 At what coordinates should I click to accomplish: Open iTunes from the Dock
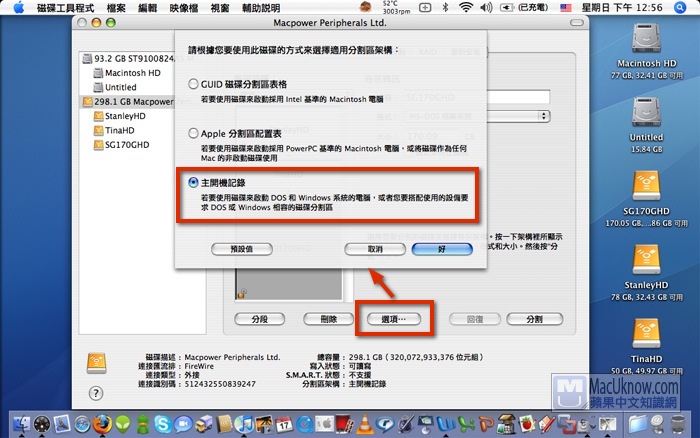(x=244, y=424)
